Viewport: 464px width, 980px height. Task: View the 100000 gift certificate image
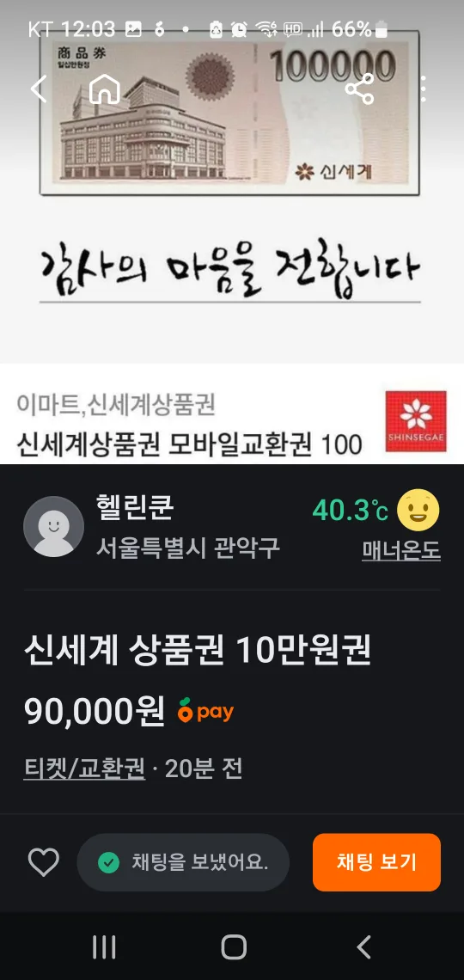point(229,113)
